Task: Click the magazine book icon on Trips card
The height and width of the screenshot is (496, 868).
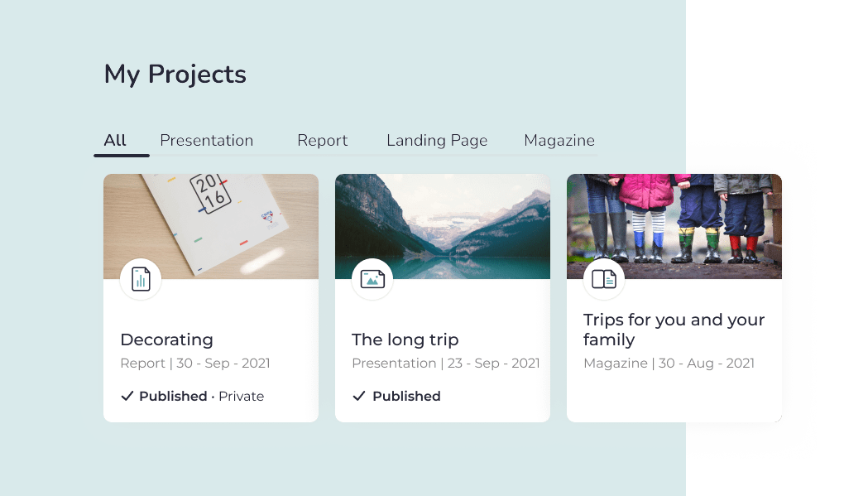Action: (604, 279)
